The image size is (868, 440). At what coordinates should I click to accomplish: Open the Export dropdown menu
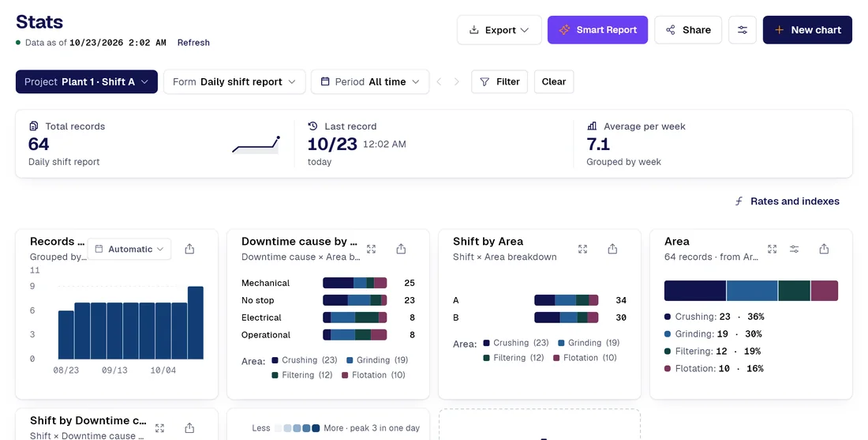click(499, 30)
